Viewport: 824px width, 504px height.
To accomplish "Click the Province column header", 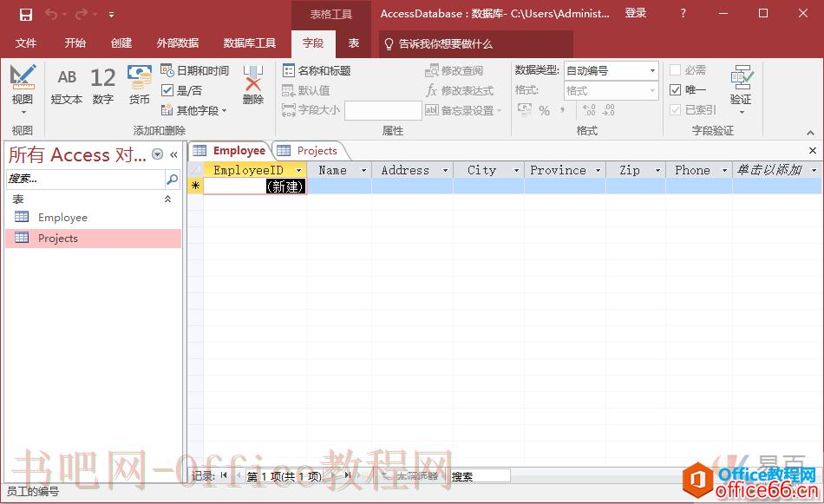I will pyautogui.click(x=565, y=170).
